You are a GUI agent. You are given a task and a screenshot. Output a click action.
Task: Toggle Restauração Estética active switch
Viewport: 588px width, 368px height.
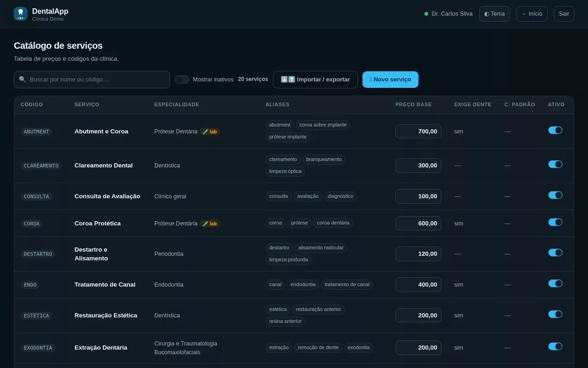pyautogui.click(x=555, y=314)
